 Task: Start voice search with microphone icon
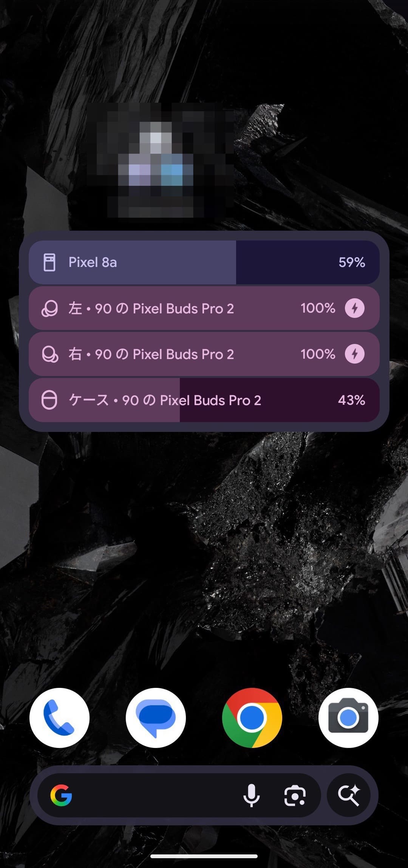tap(251, 795)
